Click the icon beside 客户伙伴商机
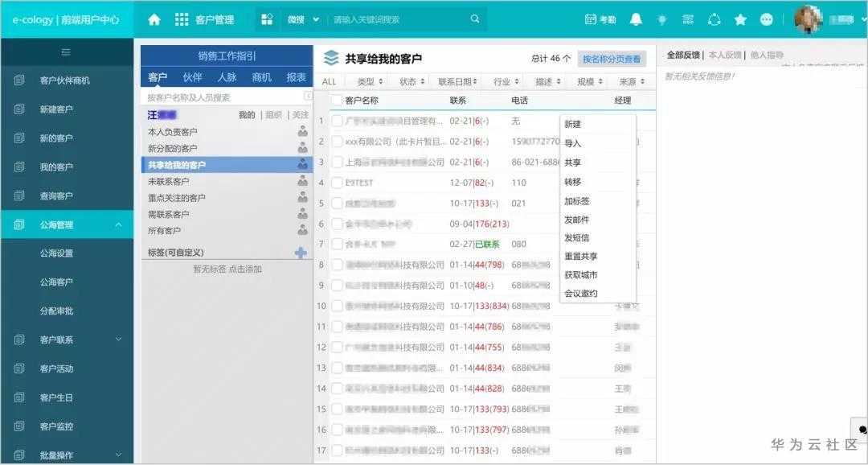This screenshot has height=465, width=868. (19, 80)
